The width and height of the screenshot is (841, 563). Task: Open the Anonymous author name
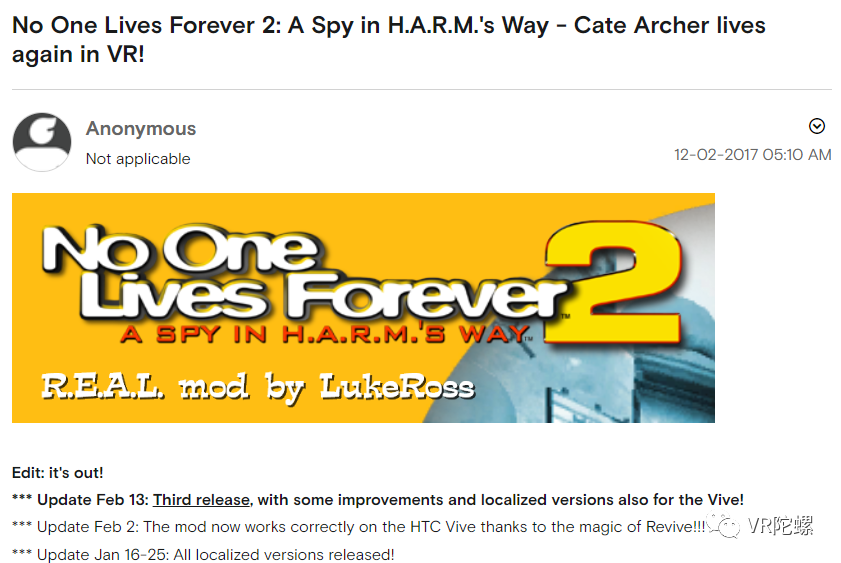point(141,129)
